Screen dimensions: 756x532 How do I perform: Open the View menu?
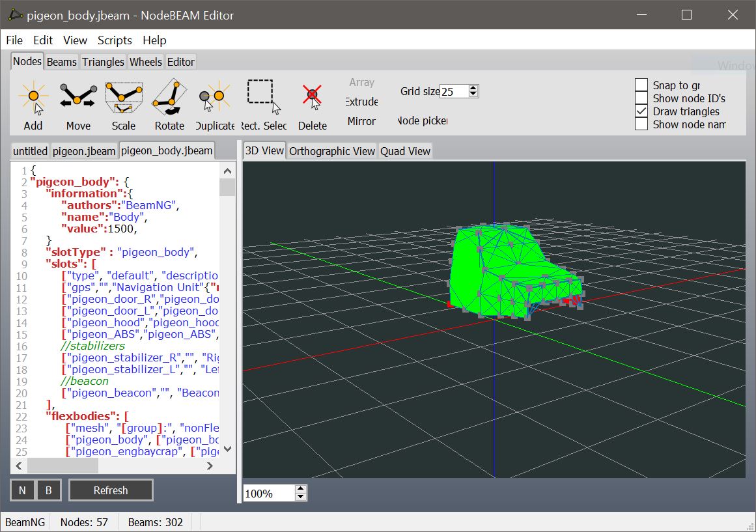76,40
